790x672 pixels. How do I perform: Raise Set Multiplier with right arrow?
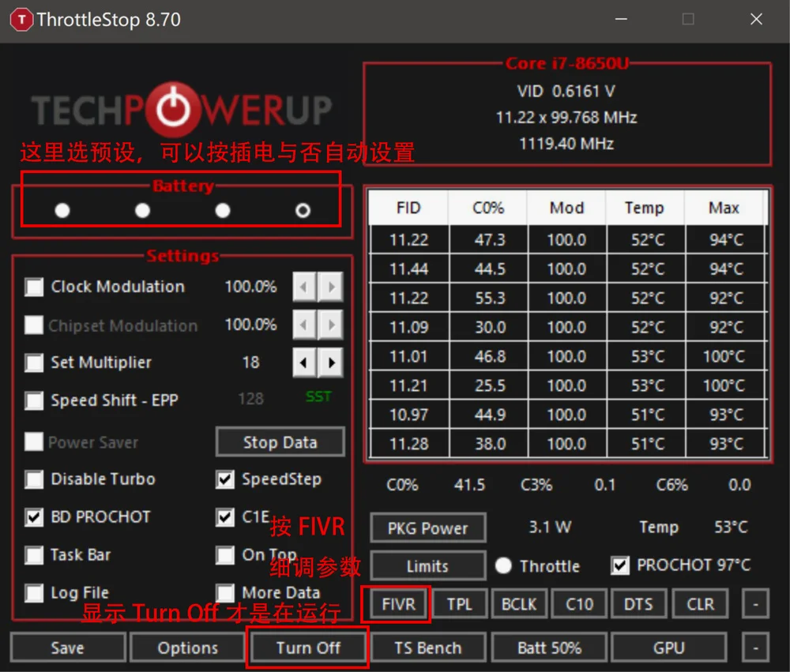pyautogui.click(x=331, y=362)
